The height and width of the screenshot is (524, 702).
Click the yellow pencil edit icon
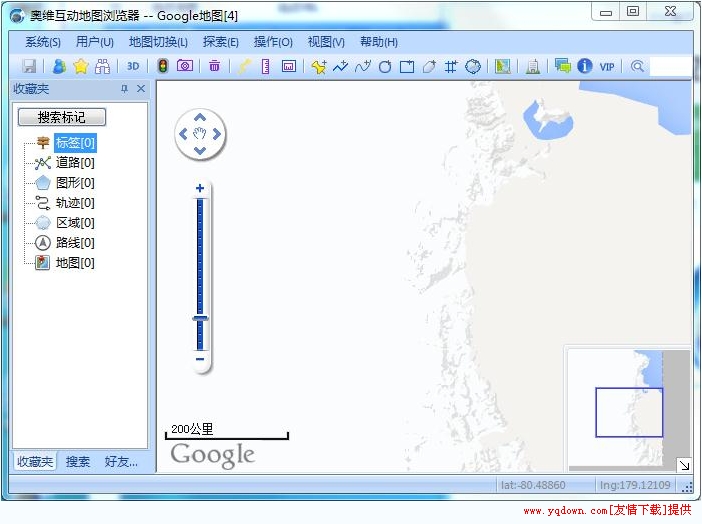click(x=244, y=66)
